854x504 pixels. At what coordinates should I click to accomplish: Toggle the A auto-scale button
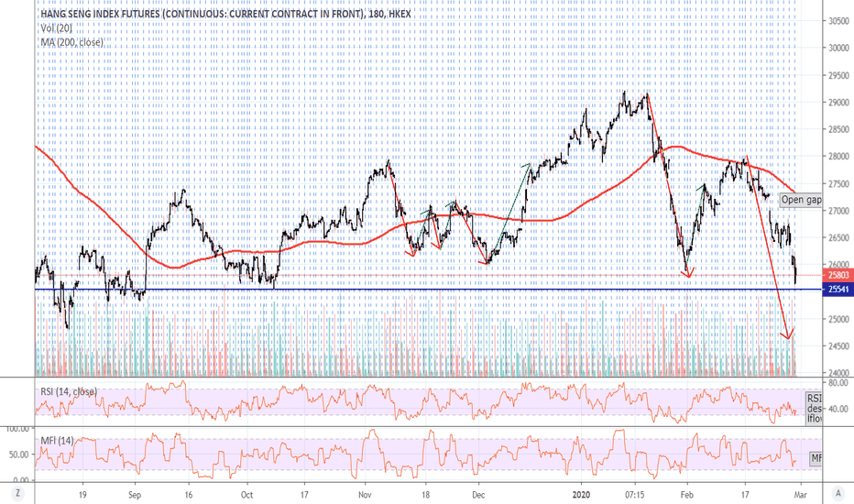838,494
